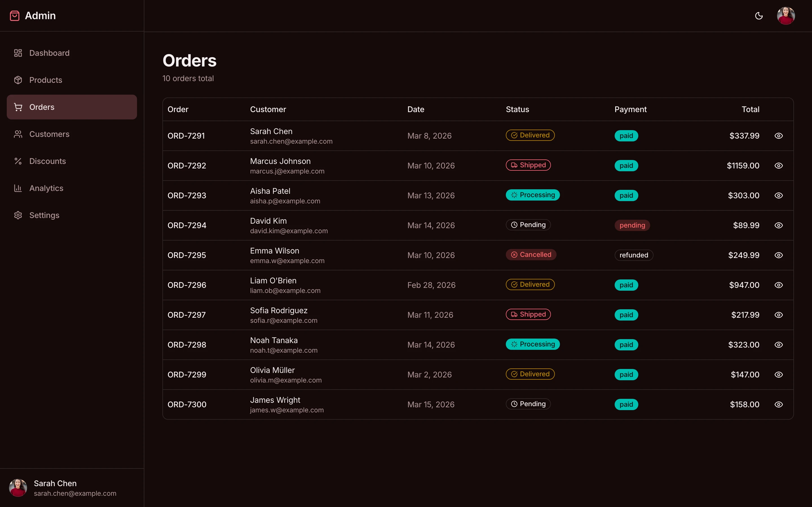Toggle dark mode with the moon icon
The width and height of the screenshot is (812, 507).
pyautogui.click(x=759, y=16)
